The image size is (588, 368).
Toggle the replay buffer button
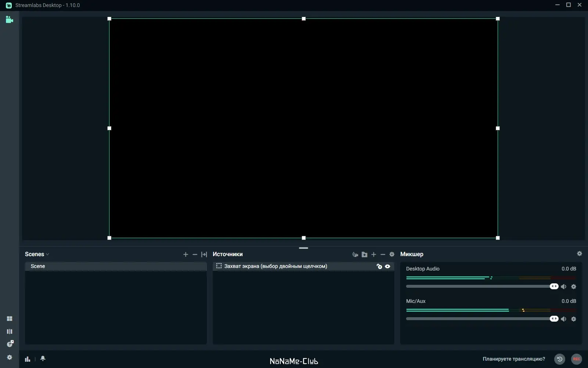tap(560, 359)
